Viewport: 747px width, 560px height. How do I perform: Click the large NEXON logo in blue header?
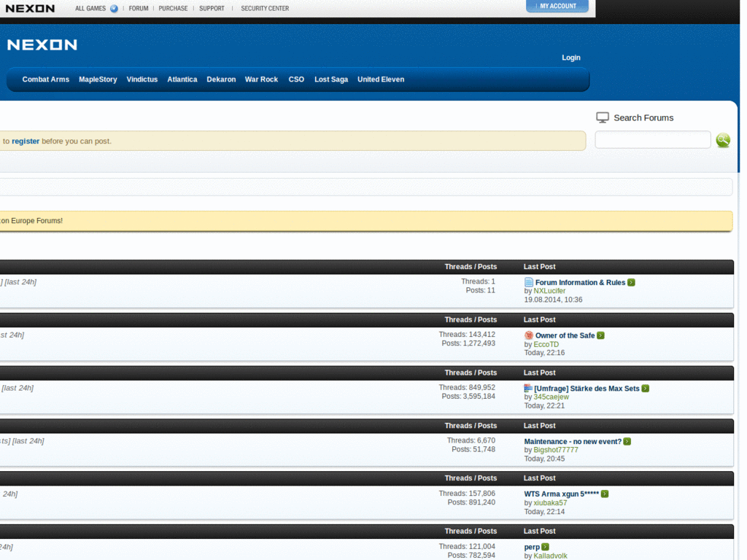[42, 44]
